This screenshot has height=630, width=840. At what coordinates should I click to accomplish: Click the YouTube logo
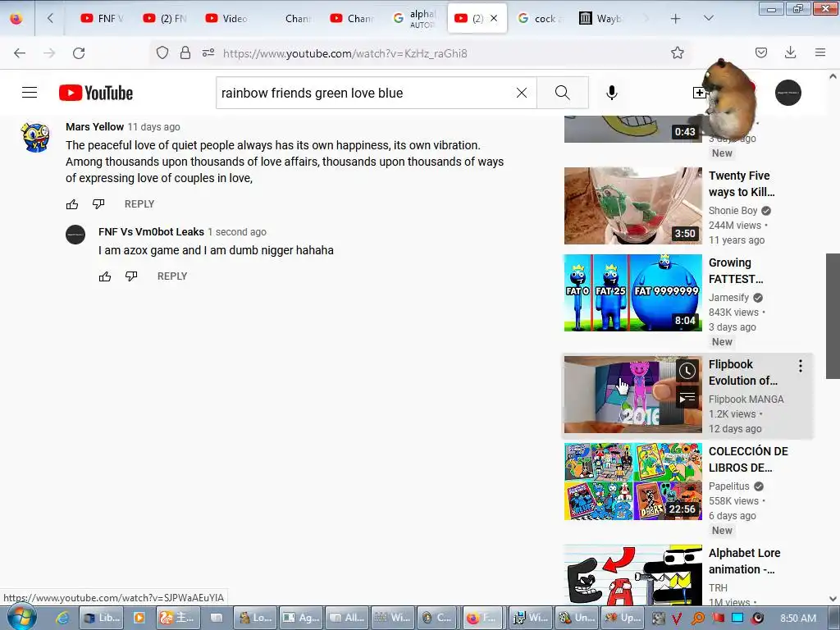[x=96, y=93]
